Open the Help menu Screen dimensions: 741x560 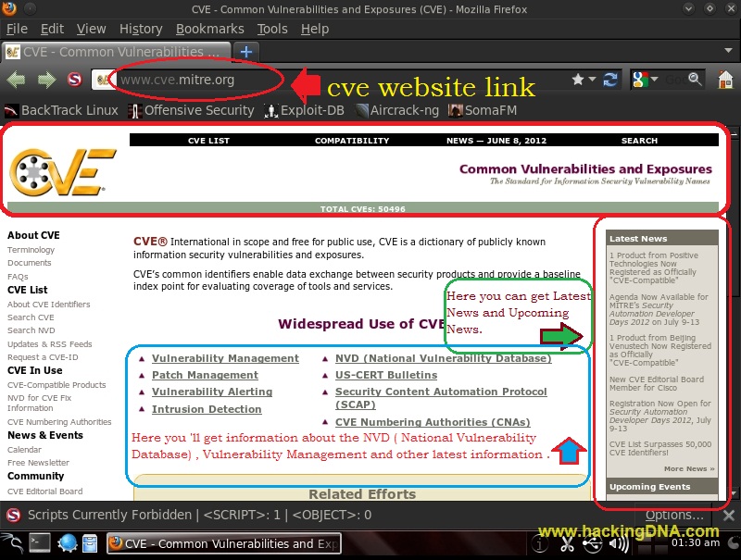(315, 29)
